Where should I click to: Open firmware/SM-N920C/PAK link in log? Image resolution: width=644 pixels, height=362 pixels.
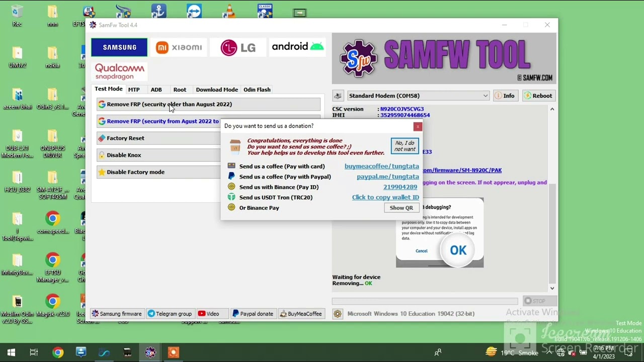click(462, 170)
